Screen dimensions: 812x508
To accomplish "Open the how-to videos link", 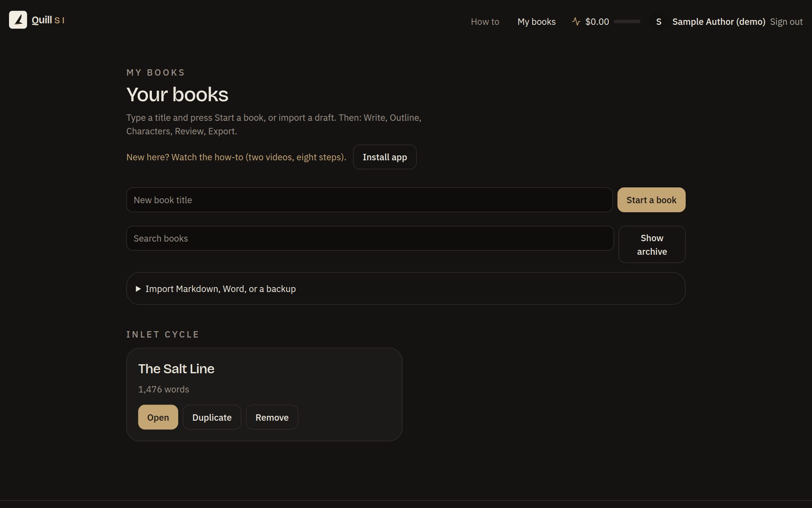I will click(236, 157).
